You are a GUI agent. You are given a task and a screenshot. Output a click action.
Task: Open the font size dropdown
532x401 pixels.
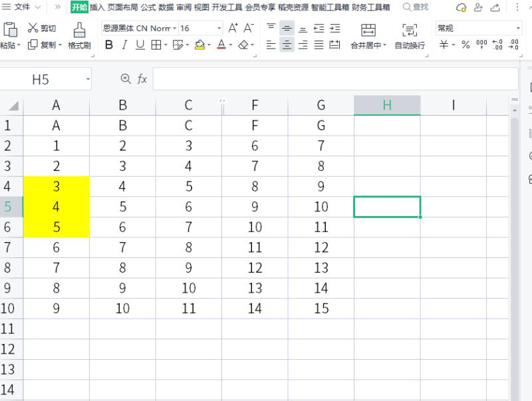(x=219, y=29)
